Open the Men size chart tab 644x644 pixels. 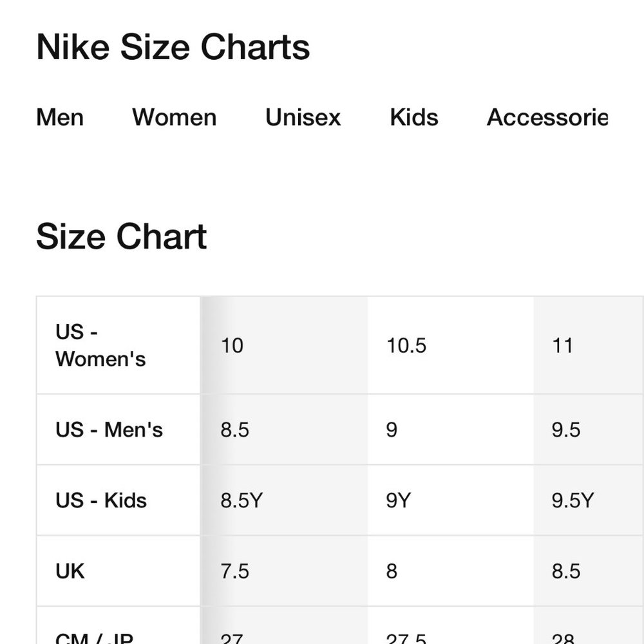60,117
